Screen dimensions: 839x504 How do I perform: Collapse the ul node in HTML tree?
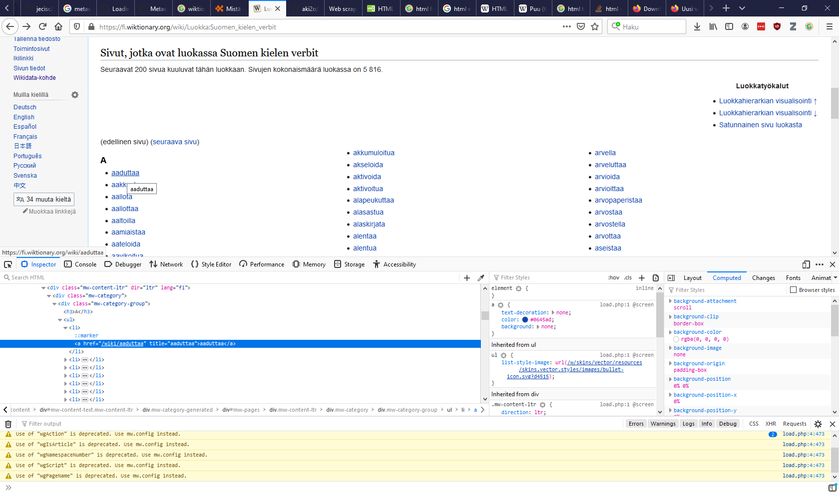(x=60, y=320)
